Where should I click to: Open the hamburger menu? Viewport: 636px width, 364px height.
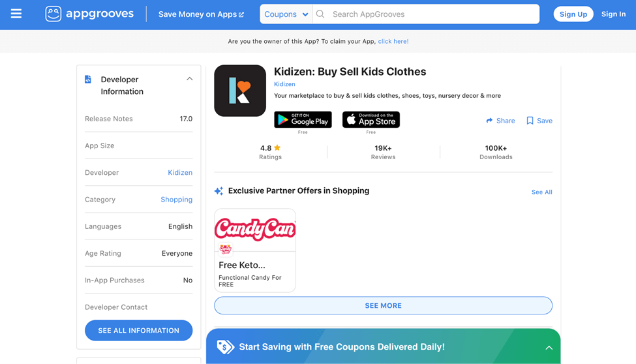tap(16, 14)
